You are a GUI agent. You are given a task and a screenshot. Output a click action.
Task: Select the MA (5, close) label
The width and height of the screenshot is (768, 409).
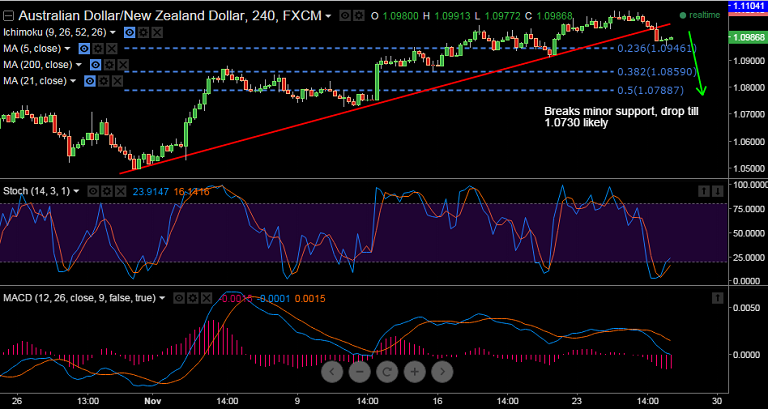click(33, 48)
